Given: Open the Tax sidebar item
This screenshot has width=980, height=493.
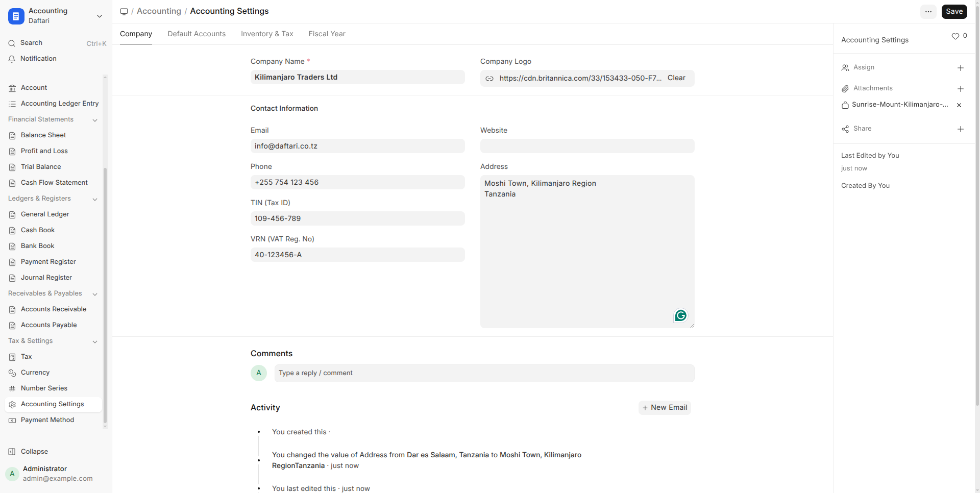Looking at the screenshot, I should pyautogui.click(x=53, y=357).
